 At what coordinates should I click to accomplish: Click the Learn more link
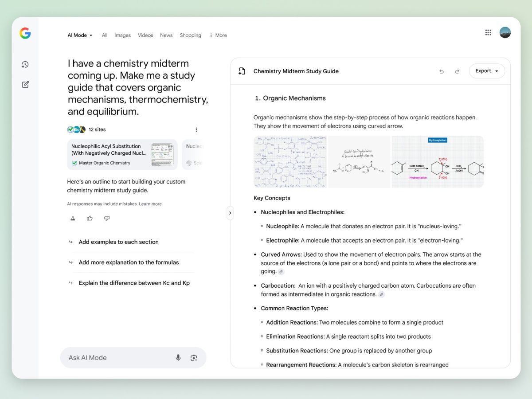click(x=150, y=204)
